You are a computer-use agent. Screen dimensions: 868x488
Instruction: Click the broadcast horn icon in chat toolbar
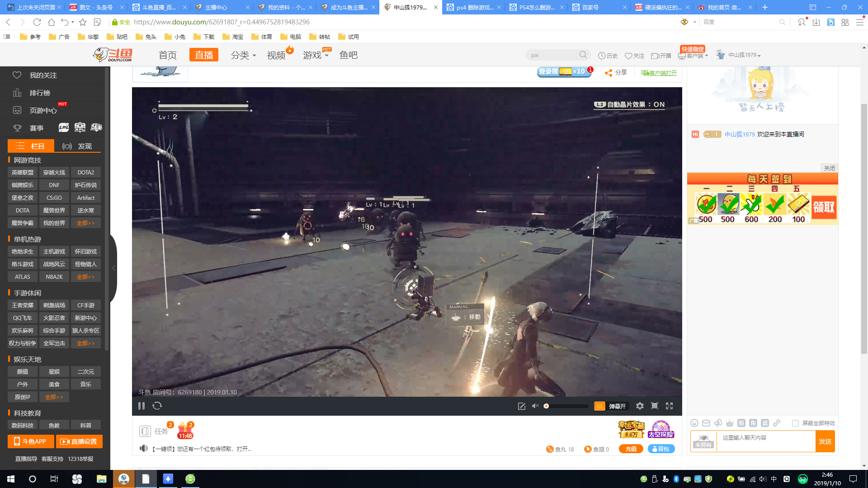point(717,423)
